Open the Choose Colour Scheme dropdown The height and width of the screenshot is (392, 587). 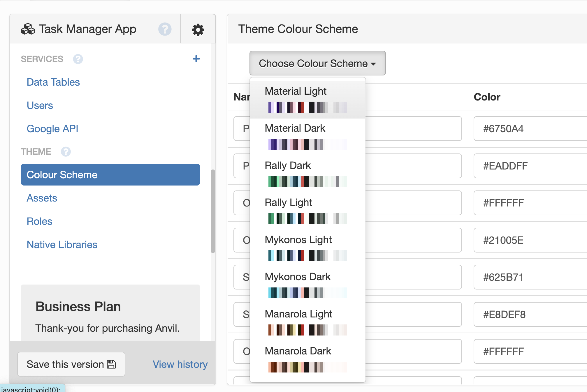318,63
